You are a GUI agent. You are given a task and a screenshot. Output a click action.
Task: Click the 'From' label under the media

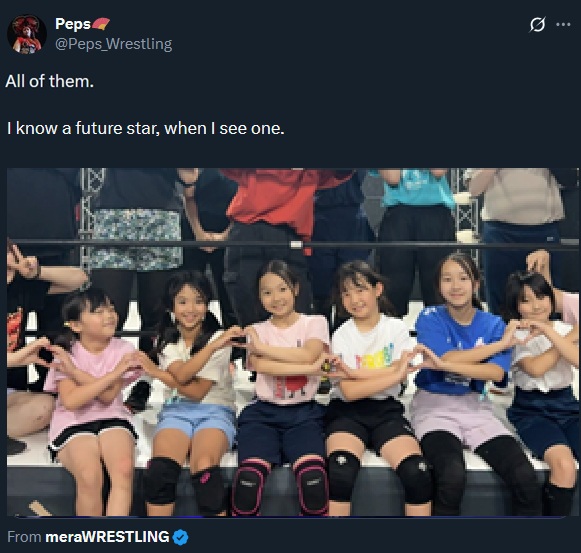pos(24,537)
